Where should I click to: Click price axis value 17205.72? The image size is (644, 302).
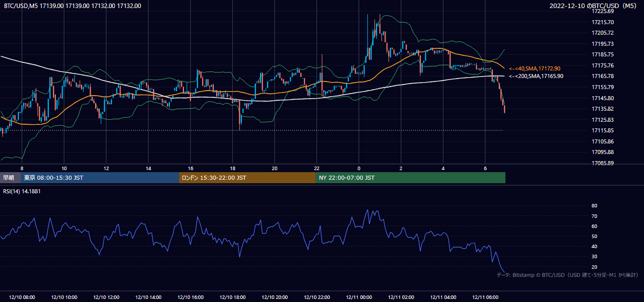click(x=603, y=33)
